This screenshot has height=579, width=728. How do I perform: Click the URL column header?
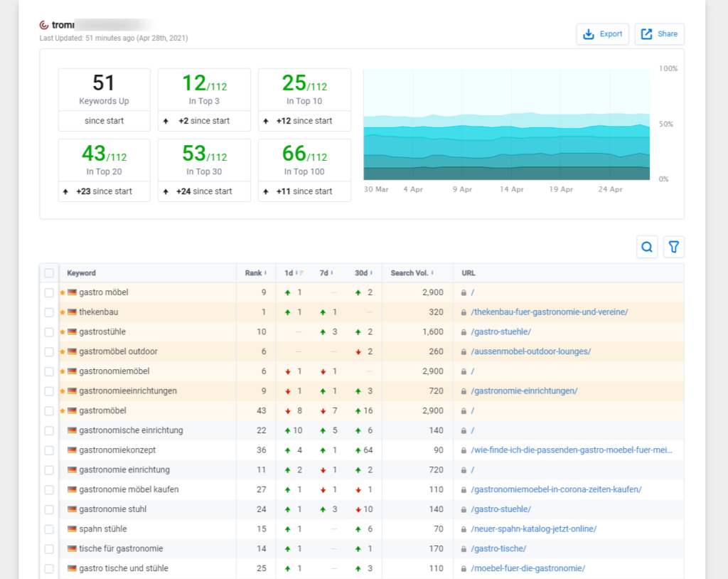(468, 273)
